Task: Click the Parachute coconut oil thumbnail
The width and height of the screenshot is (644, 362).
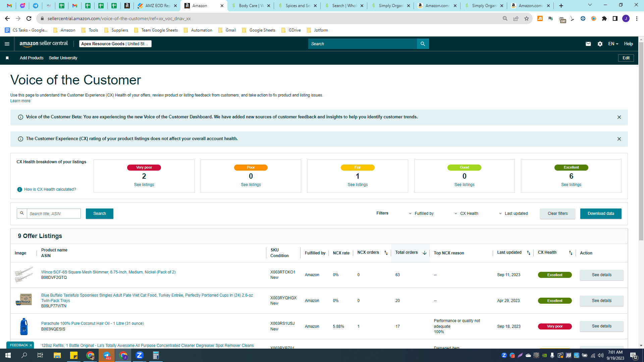Action: [24, 326]
